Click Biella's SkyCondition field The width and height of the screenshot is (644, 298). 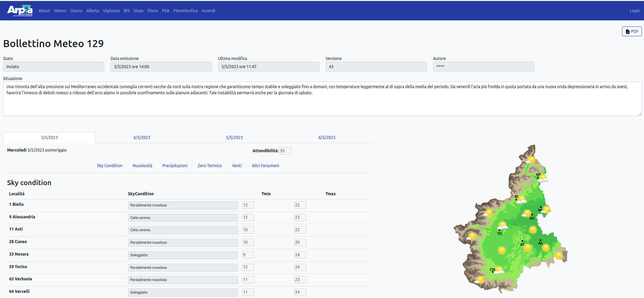(183, 205)
